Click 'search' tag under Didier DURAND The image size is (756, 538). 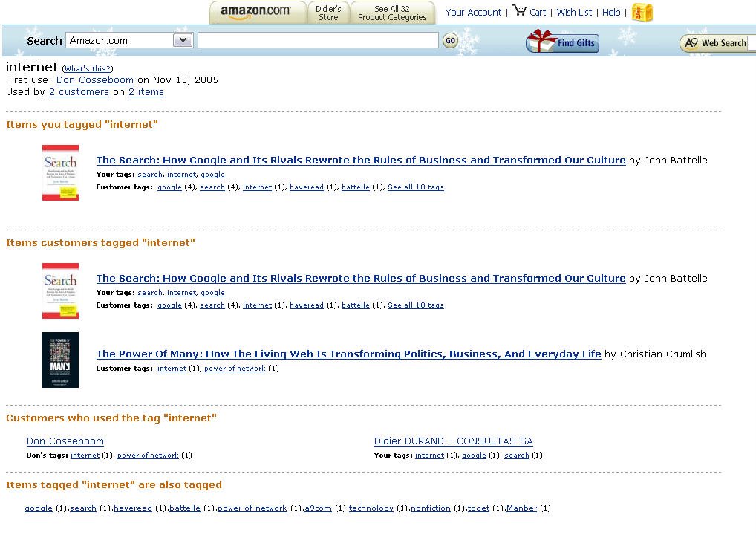[x=516, y=455]
